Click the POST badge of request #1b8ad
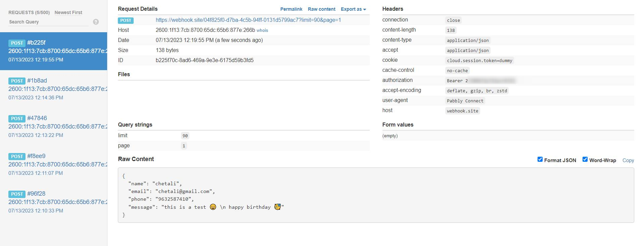This screenshot has width=644, height=246. click(17, 81)
